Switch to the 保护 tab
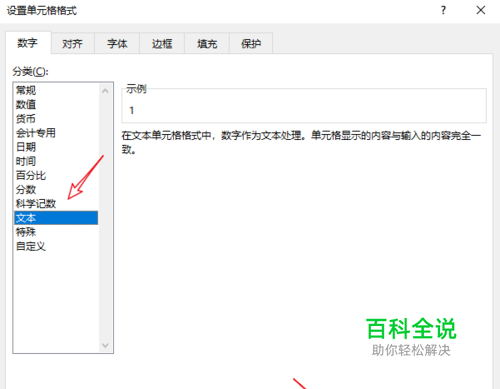500x389 pixels. pos(251,43)
